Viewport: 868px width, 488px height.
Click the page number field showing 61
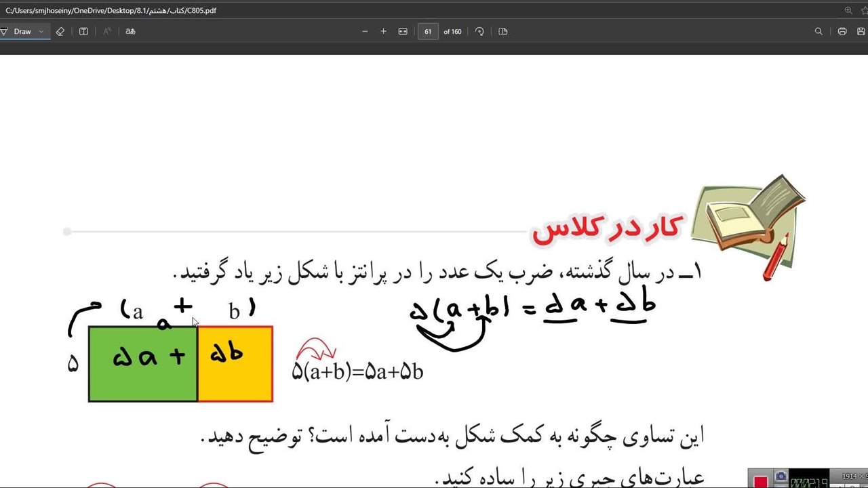[428, 32]
